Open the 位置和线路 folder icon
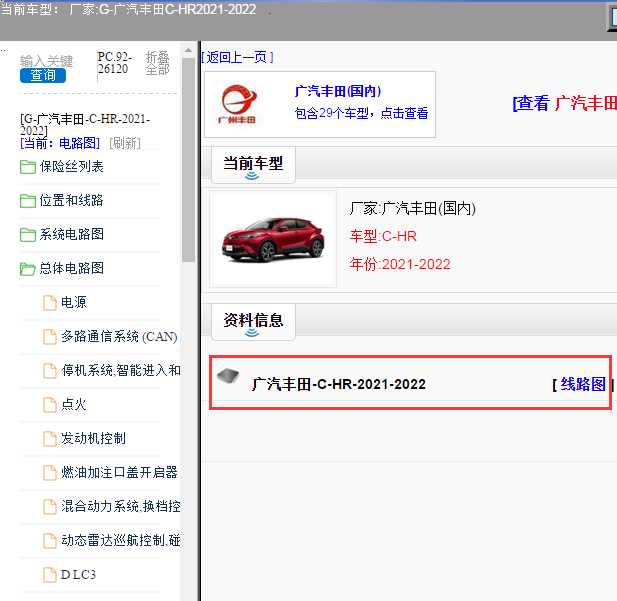Viewport: 617px width, 601px height. (28, 201)
